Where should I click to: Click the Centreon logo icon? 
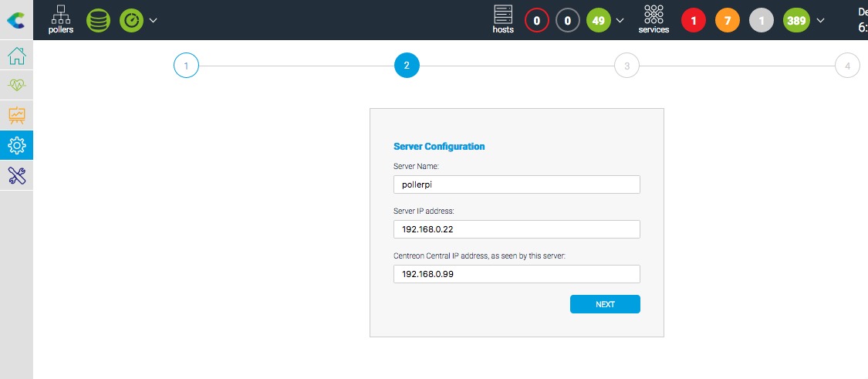tap(16, 19)
